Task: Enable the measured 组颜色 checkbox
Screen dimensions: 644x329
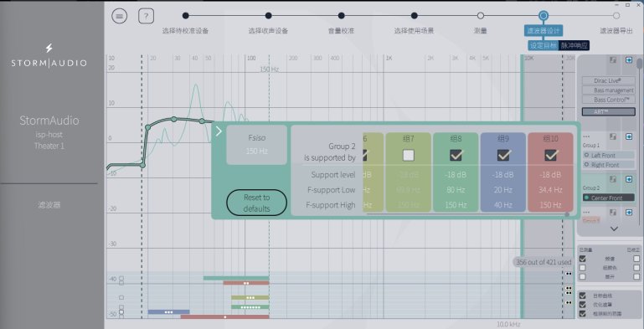Action: (x=582, y=268)
